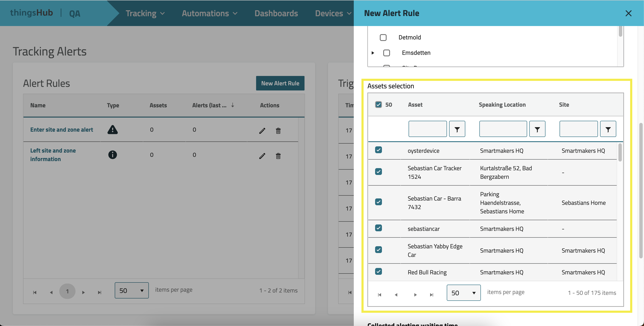Open the Dashboards page

276,13
